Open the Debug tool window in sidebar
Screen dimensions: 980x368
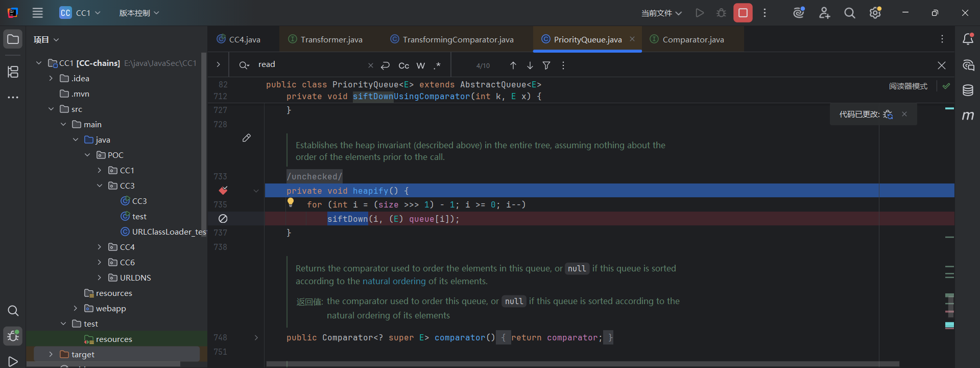[x=13, y=336]
